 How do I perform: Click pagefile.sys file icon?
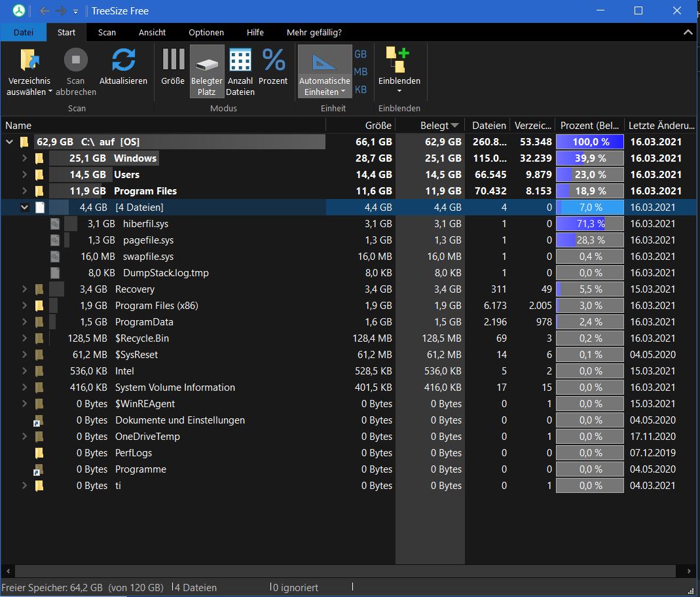point(55,240)
